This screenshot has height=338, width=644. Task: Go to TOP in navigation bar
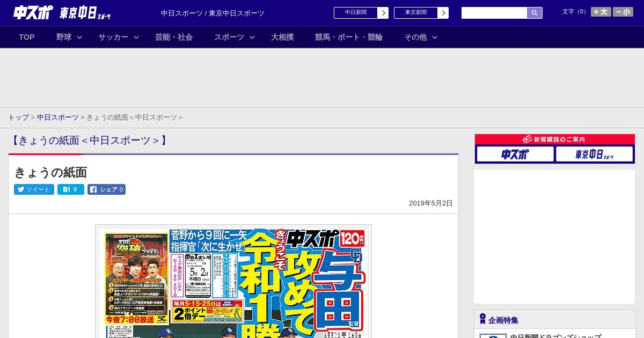pos(27,37)
